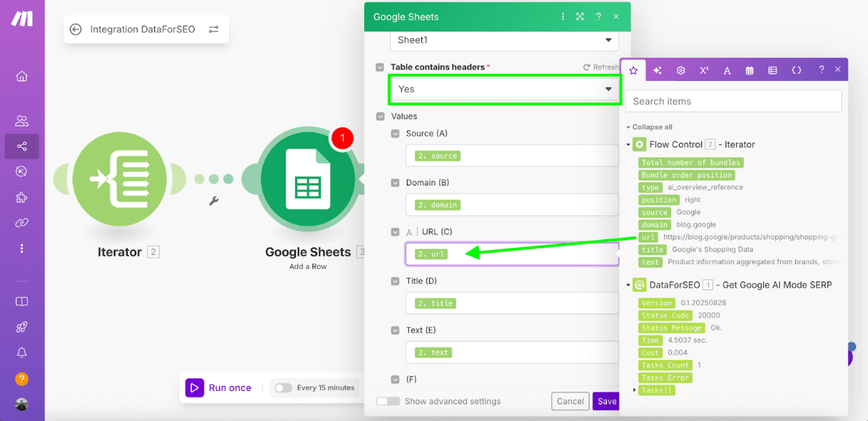Viewport: 868px width, 421px height.
Task: Open the variables curly braces icon
Action: coord(796,69)
